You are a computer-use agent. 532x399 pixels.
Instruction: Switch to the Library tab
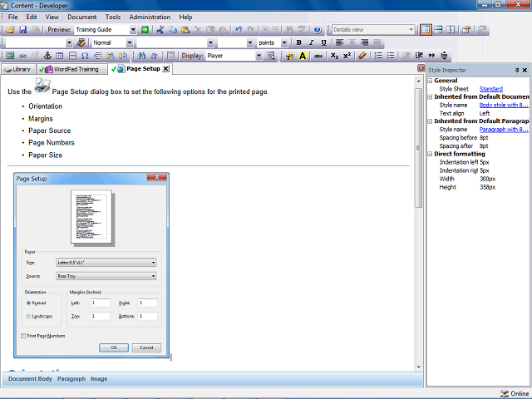click(18, 69)
